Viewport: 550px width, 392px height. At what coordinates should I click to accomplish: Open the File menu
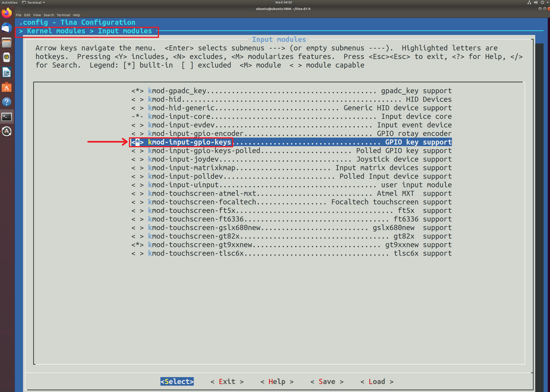18,15
